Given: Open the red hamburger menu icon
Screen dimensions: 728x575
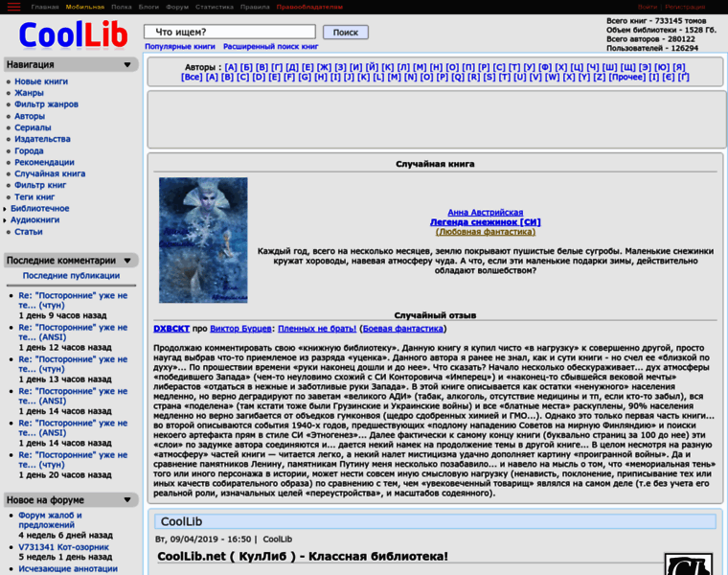Looking at the screenshot, I should pyautogui.click(x=14, y=7).
